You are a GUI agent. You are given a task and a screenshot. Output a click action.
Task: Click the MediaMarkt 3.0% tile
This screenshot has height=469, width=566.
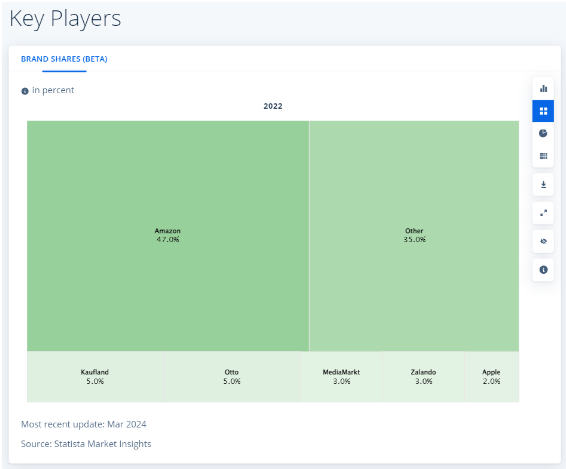pos(341,377)
